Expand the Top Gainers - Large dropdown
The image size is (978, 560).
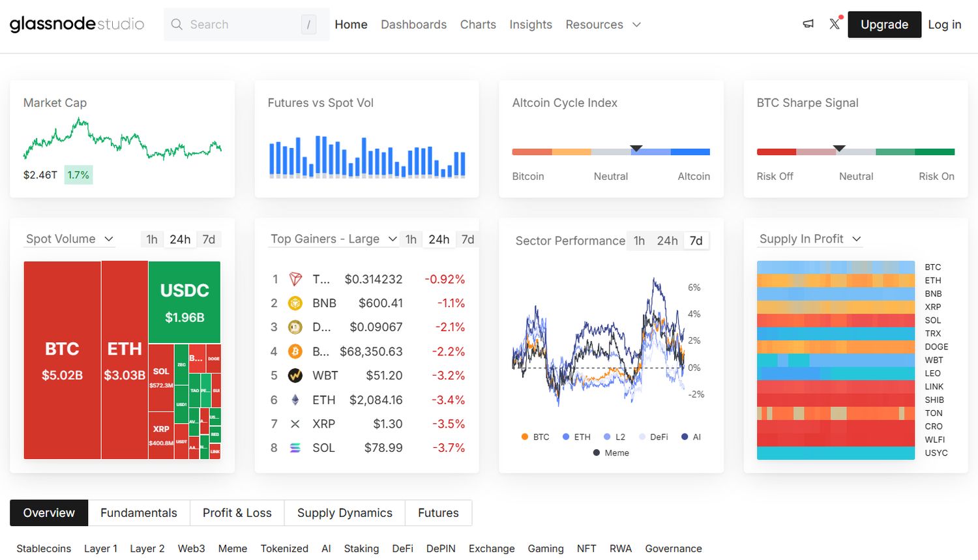tap(334, 239)
